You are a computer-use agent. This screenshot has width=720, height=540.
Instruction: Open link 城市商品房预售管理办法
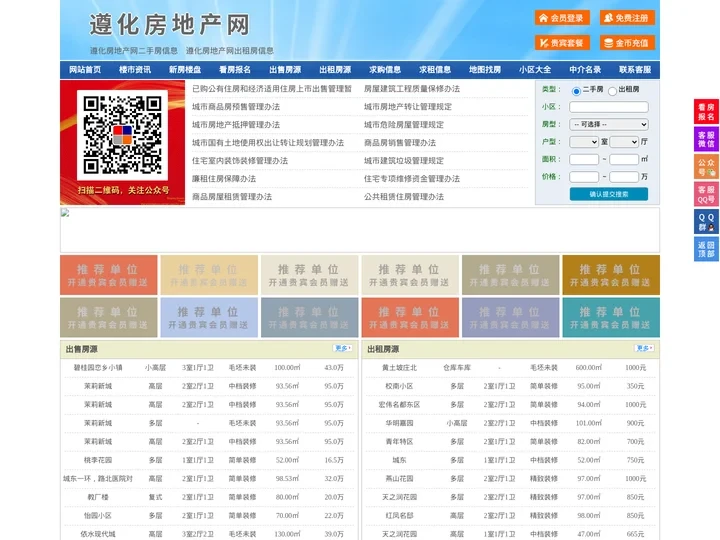(236, 107)
